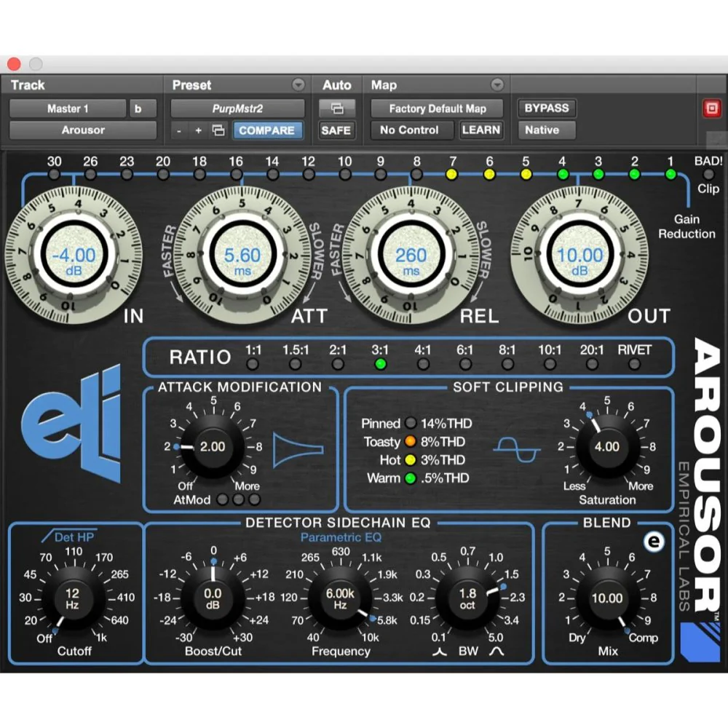Click the gain reduction LED for 1
Viewport: 728px width, 728px height.
click(x=670, y=175)
